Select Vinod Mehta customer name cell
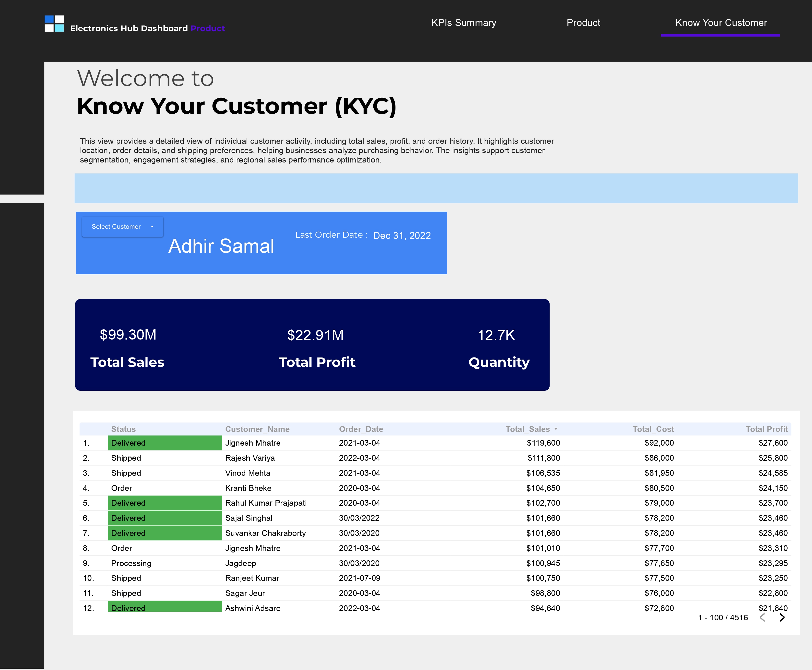 tap(248, 473)
